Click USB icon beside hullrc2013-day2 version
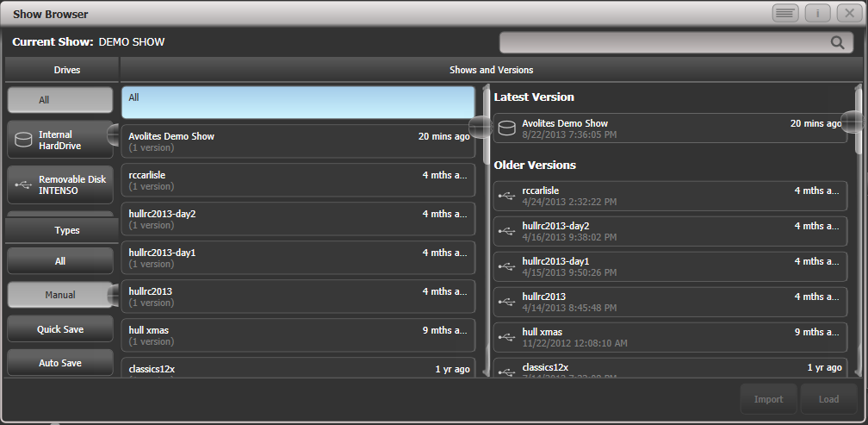This screenshot has width=868, height=425. (506, 231)
